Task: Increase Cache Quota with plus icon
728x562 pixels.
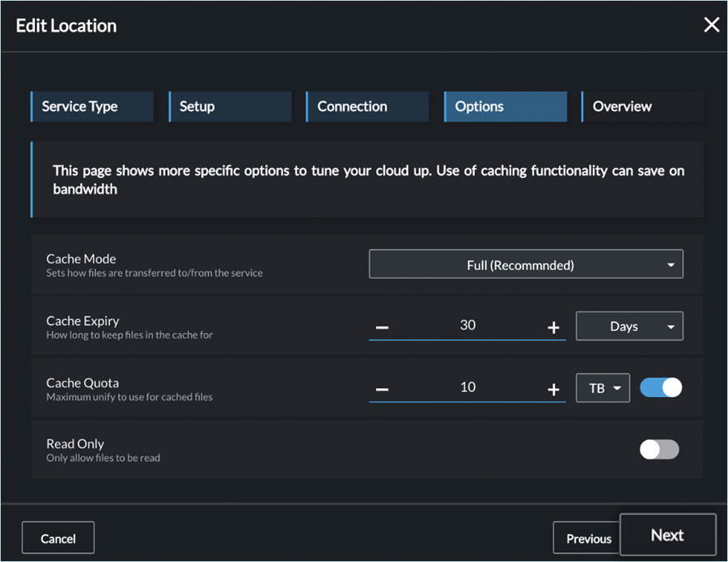Action: (x=553, y=390)
